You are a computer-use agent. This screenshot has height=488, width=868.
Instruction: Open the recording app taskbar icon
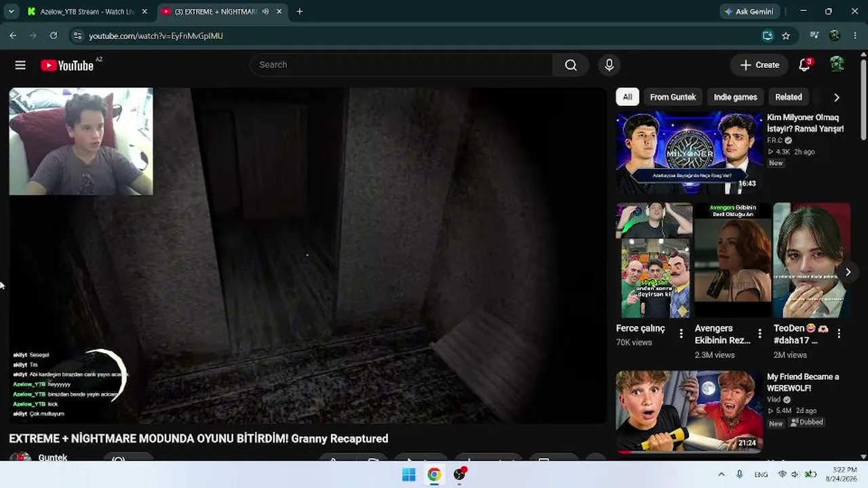pos(460,474)
